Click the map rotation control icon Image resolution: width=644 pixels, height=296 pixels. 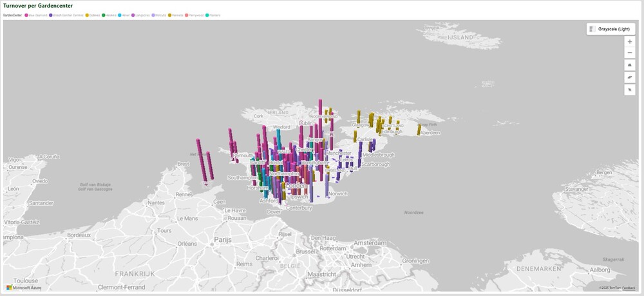pos(630,77)
